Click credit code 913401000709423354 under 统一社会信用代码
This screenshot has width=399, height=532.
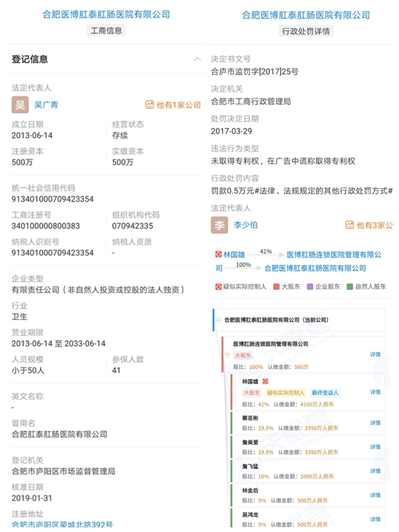tap(53, 199)
